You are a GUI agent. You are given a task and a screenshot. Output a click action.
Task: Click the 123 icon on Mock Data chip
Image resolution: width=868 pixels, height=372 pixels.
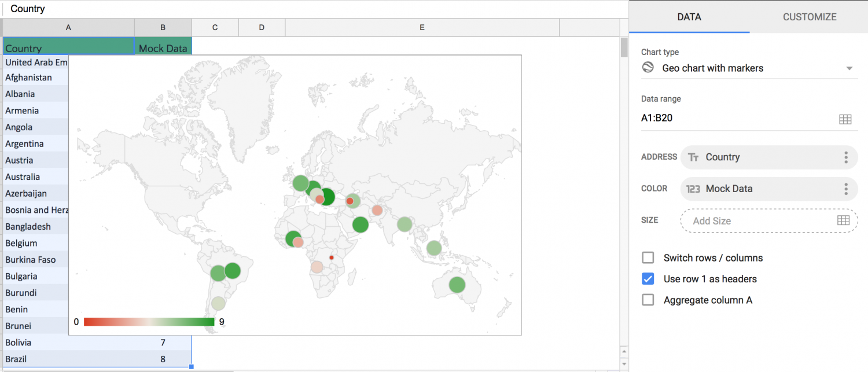click(x=694, y=189)
